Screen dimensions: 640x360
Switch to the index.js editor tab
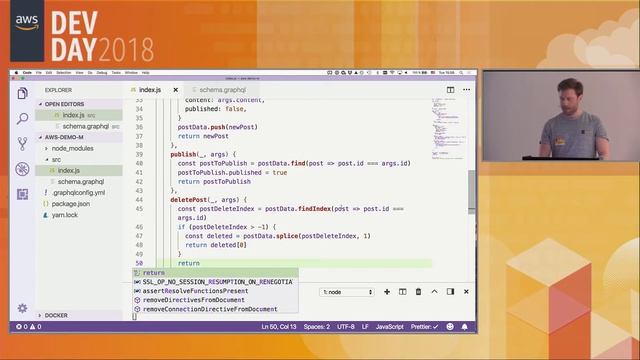(149, 90)
